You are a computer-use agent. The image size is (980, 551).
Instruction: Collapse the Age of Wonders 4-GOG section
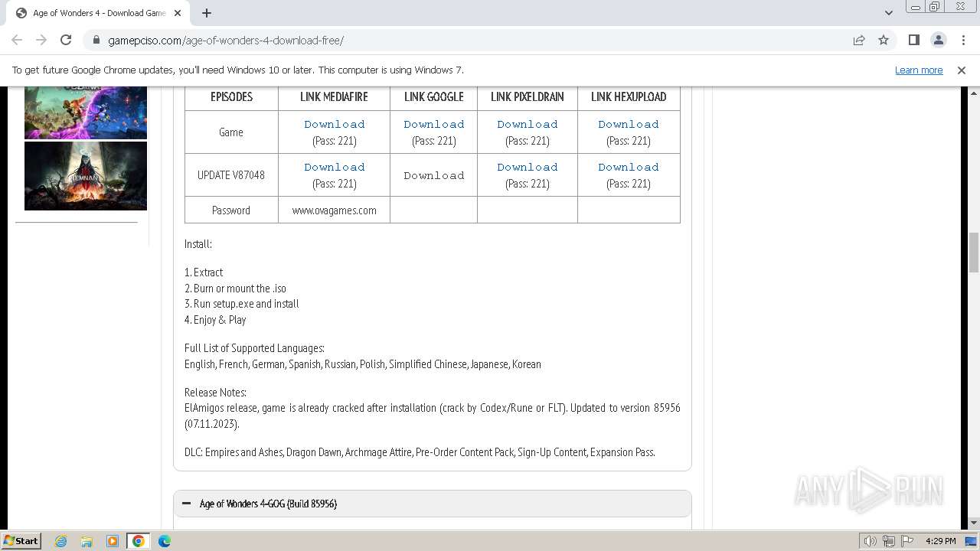coord(433,504)
